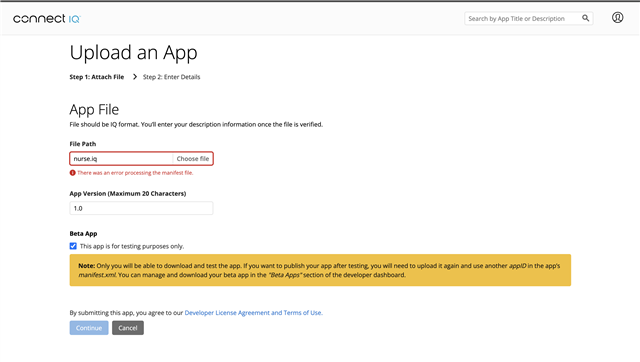
Task: Click the App File section heading
Action: pyautogui.click(x=94, y=109)
